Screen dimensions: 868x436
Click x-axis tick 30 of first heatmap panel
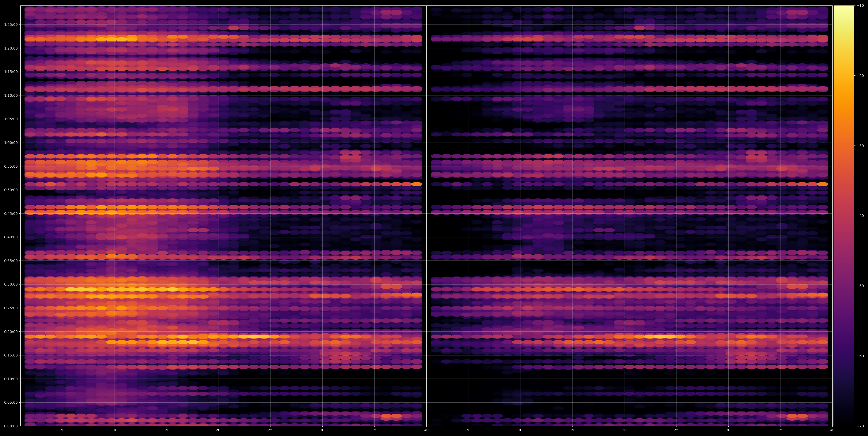click(x=322, y=430)
